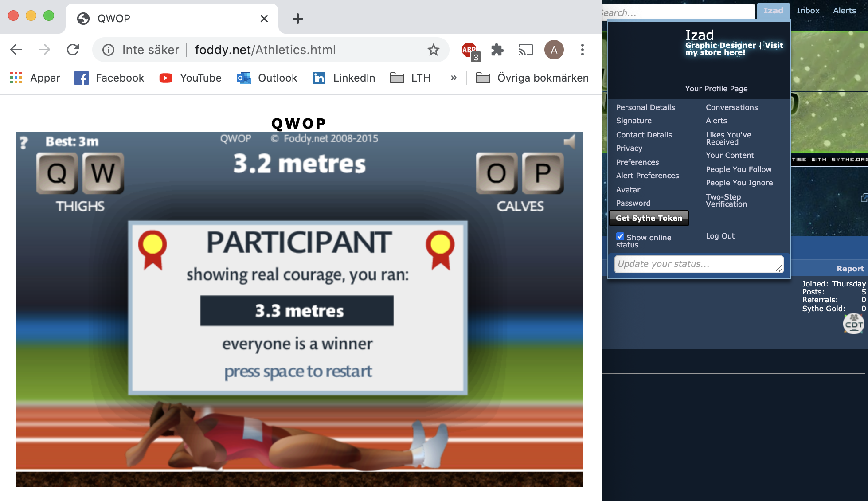Select the QWOP browser tab
This screenshot has height=501, width=868.
[x=172, y=19]
